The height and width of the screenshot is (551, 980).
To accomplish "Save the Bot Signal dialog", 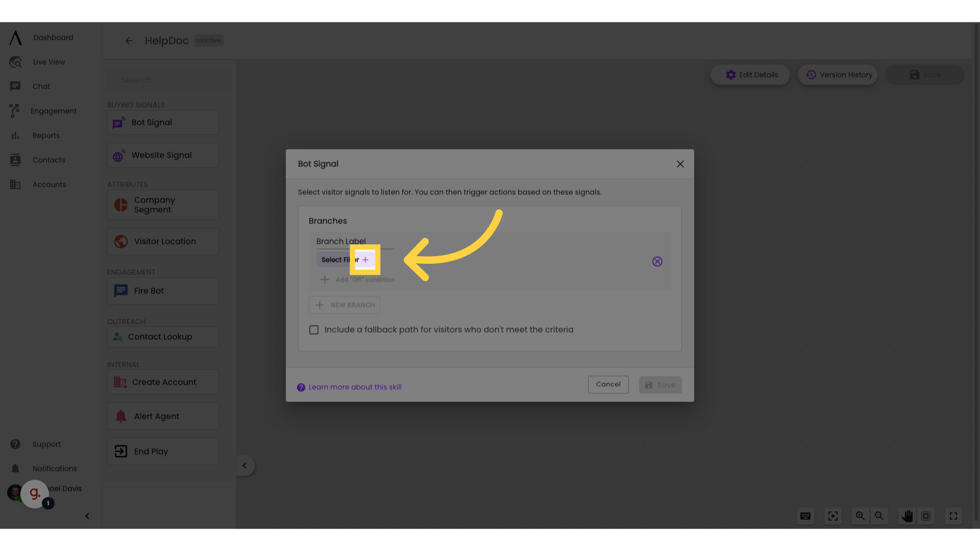I will click(660, 385).
